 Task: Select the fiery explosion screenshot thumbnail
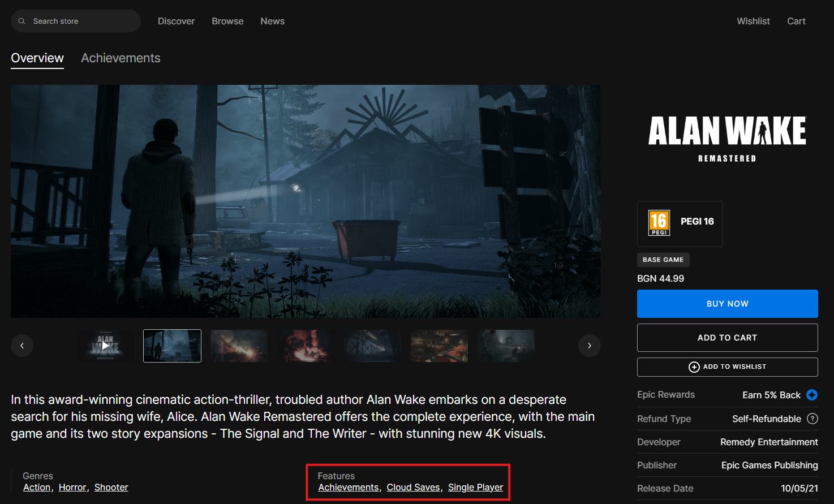(306, 346)
